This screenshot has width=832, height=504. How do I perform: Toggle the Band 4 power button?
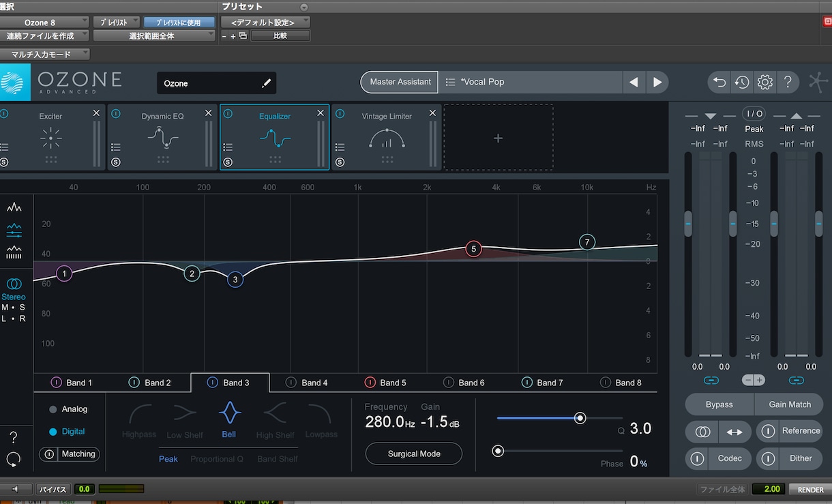click(x=291, y=383)
